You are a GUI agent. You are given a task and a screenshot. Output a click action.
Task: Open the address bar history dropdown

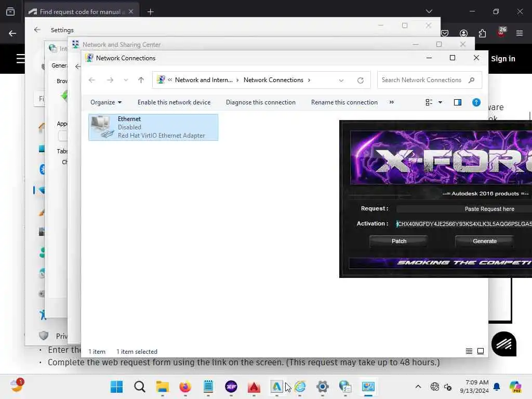(341, 81)
